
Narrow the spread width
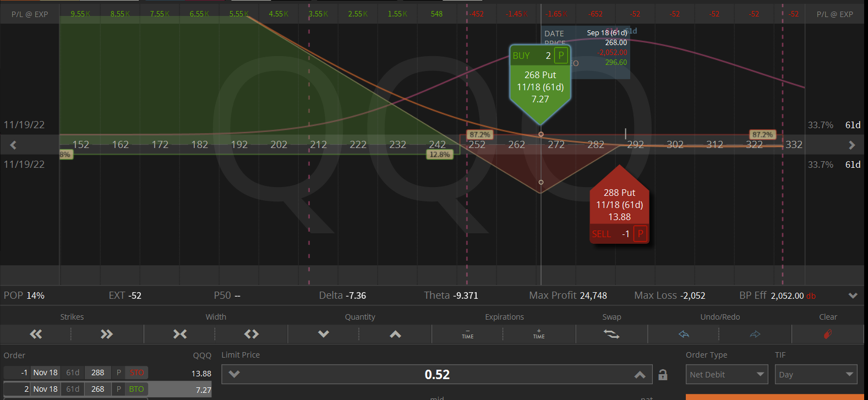coord(180,334)
